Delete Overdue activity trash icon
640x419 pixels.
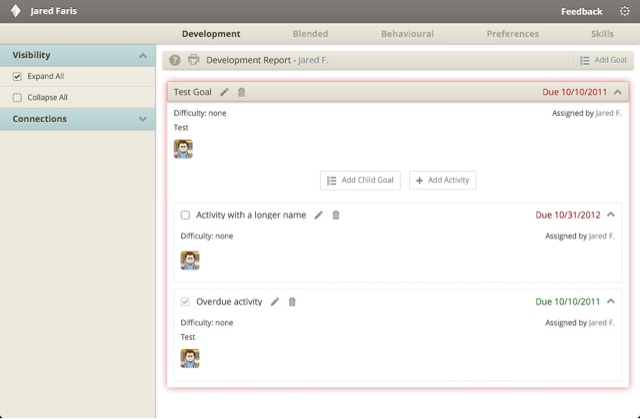(x=292, y=302)
